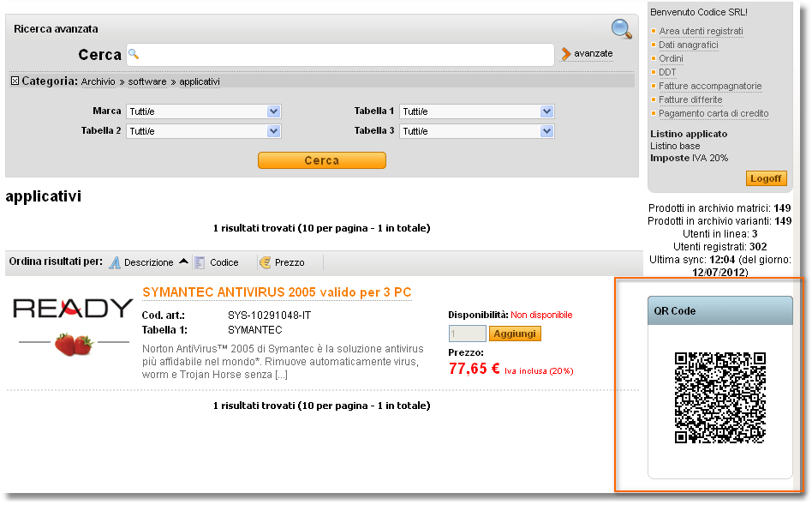Click the Non disponibile availability text
The height and width of the screenshot is (505, 812).
[x=541, y=315]
